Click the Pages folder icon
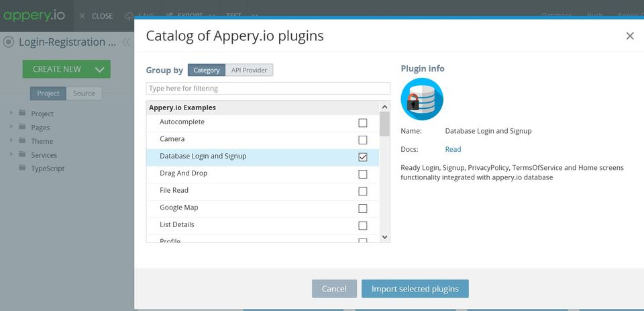 point(22,127)
